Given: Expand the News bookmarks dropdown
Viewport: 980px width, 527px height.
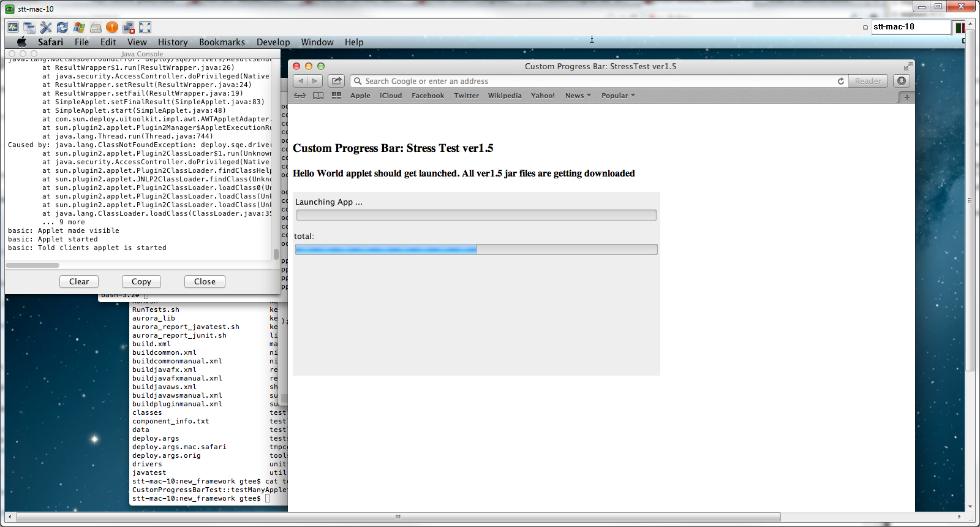Looking at the screenshot, I should pyautogui.click(x=578, y=96).
